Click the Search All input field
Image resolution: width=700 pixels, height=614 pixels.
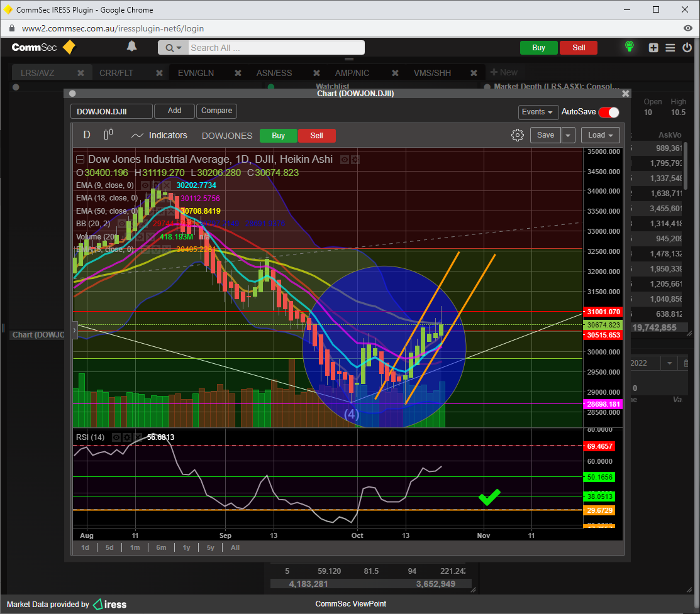tap(276, 48)
